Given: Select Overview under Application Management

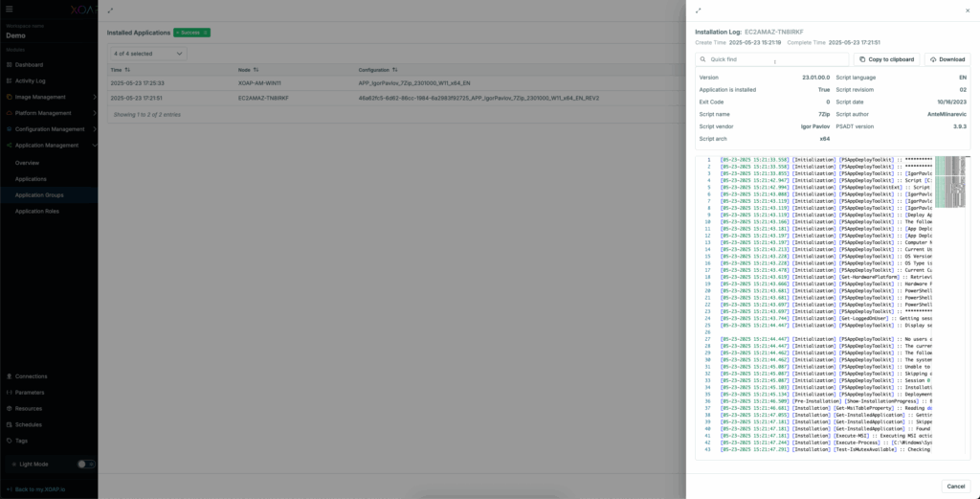Looking at the screenshot, I should [x=27, y=163].
